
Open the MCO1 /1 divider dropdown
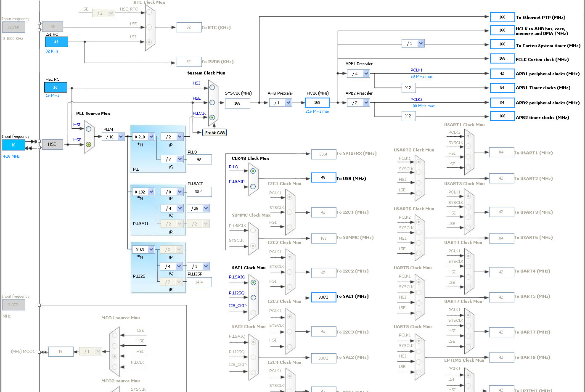click(98, 351)
